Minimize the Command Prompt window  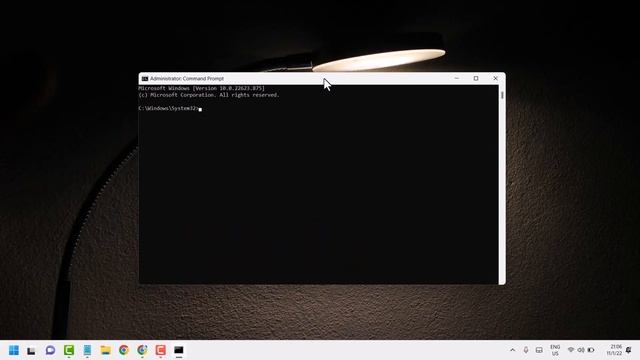point(457,78)
